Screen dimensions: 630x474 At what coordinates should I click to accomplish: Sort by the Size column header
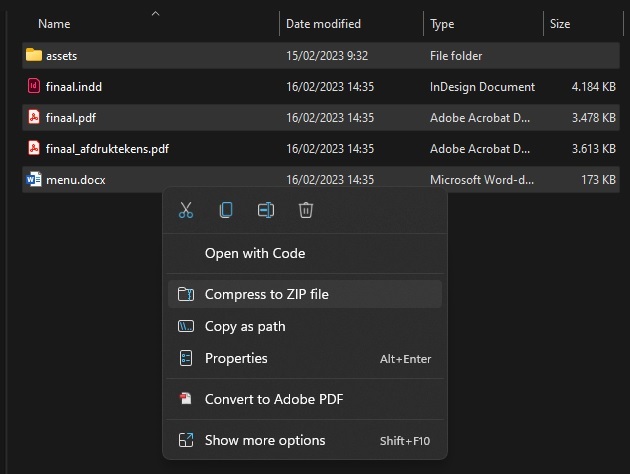click(x=560, y=24)
